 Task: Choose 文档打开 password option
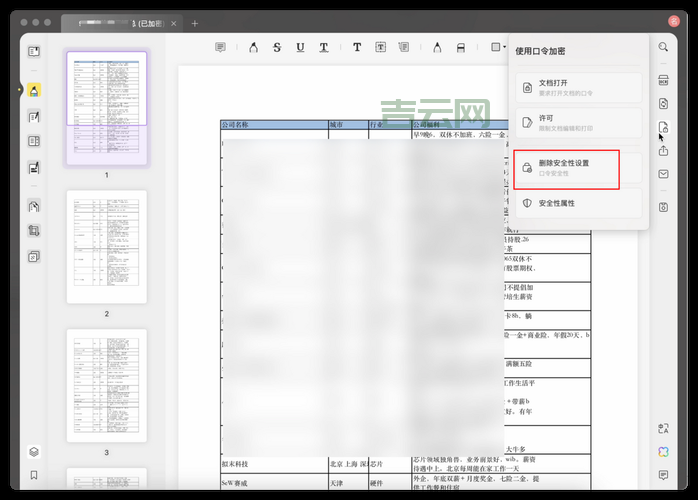click(x=578, y=88)
